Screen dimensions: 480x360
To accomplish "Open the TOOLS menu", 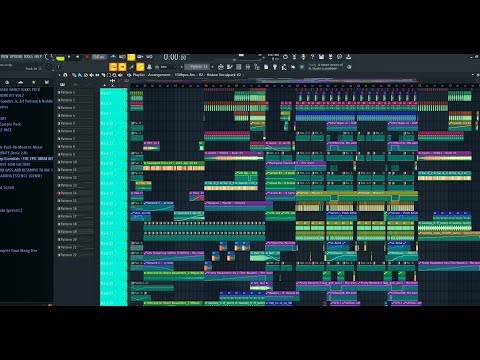I will [x=27, y=57].
